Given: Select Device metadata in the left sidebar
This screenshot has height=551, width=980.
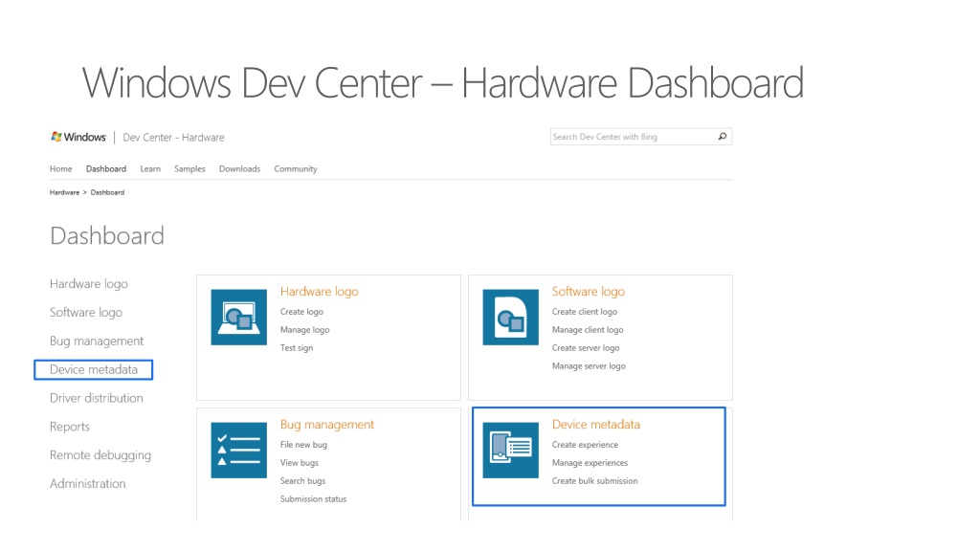Looking at the screenshot, I should [x=94, y=369].
